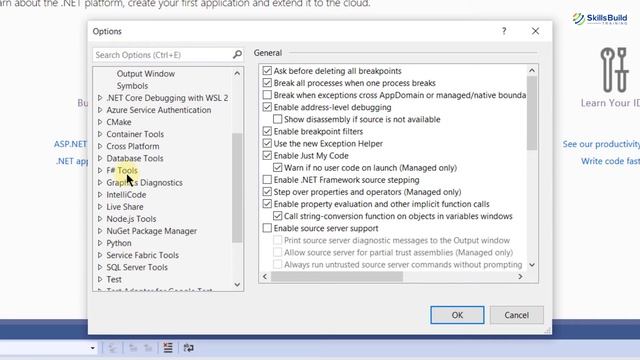Open the help question mark button
The width and height of the screenshot is (640, 360).
504,31
